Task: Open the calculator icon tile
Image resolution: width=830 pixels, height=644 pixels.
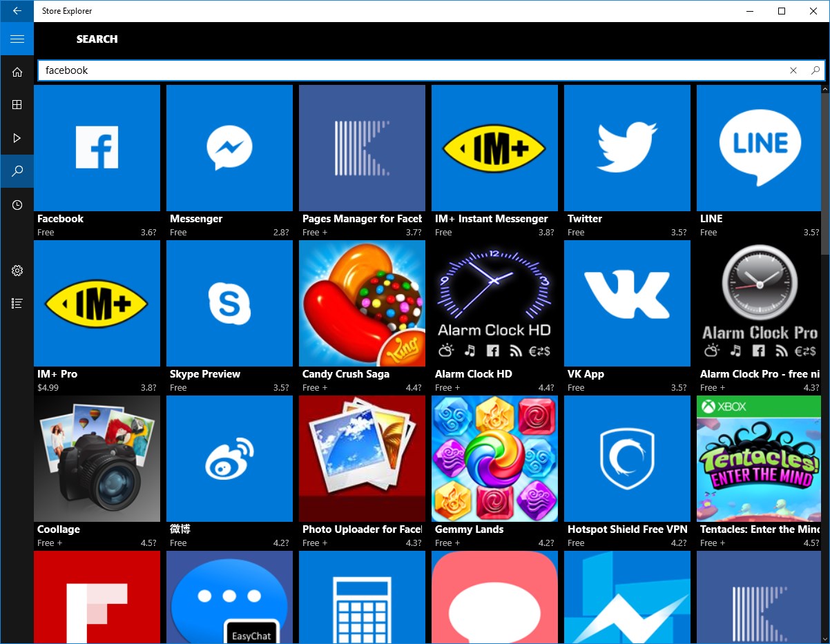Action: [362, 597]
